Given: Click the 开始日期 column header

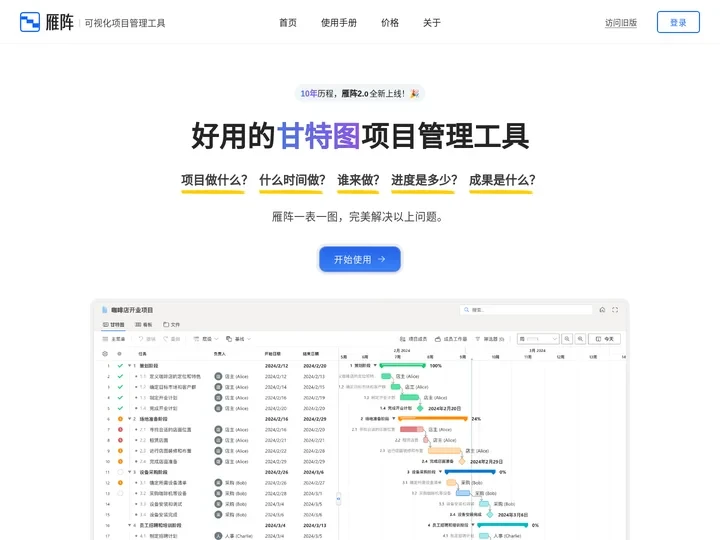Looking at the screenshot, I should (272, 354).
